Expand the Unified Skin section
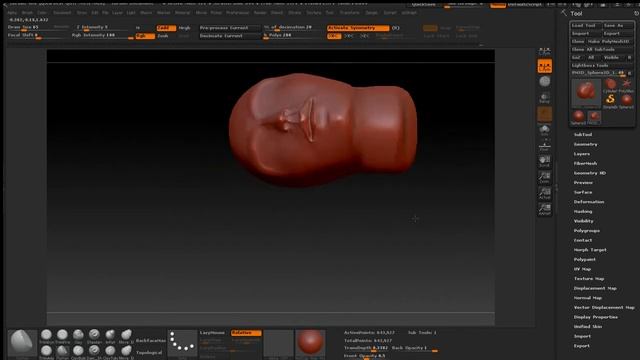This screenshot has height=360, width=640. point(588,327)
